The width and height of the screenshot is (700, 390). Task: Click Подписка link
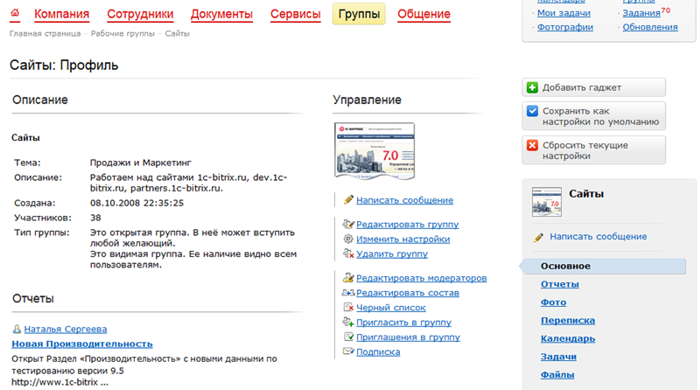pos(378,352)
